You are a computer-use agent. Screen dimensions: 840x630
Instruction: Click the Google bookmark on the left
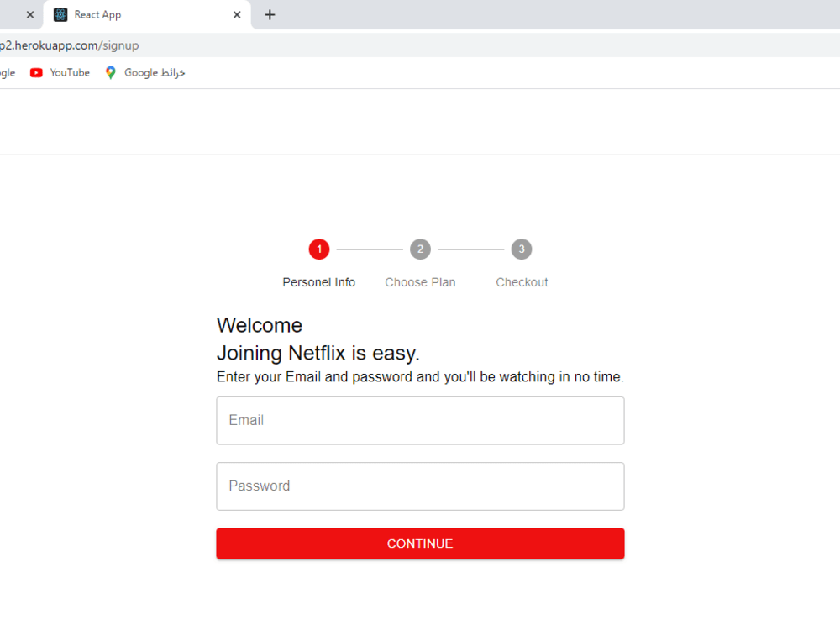7,72
